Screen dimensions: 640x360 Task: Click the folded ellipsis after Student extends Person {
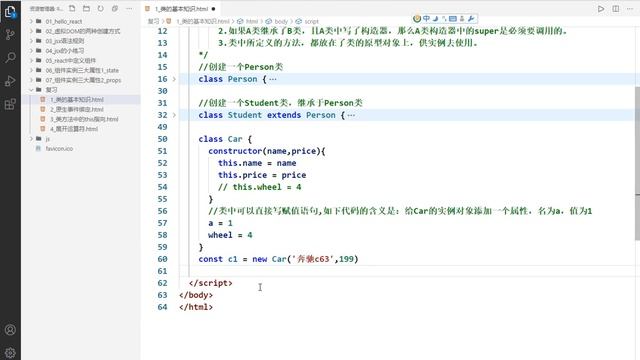351,115
